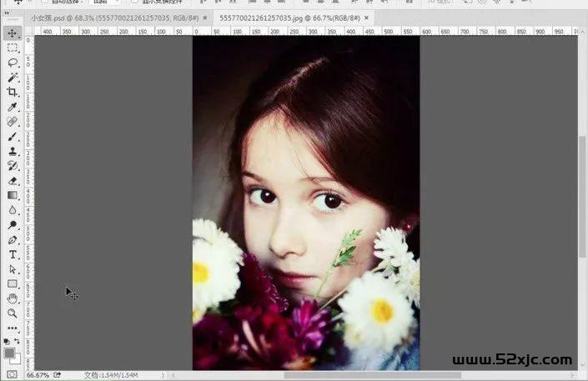
Task: Select the Horizontal Type tool
Action: pos(13,255)
